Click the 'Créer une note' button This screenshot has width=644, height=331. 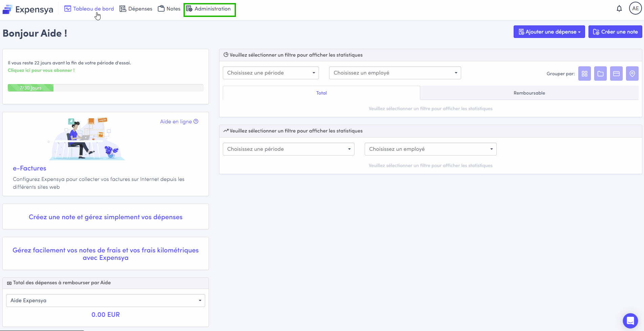[615, 32]
